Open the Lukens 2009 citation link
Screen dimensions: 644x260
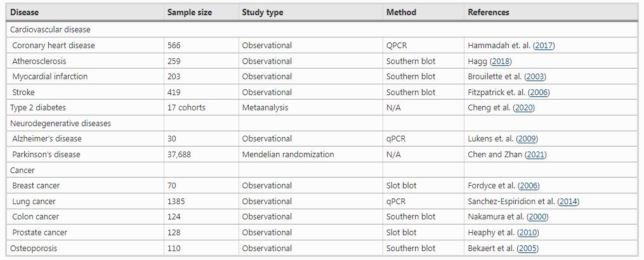pyautogui.click(x=527, y=139)
